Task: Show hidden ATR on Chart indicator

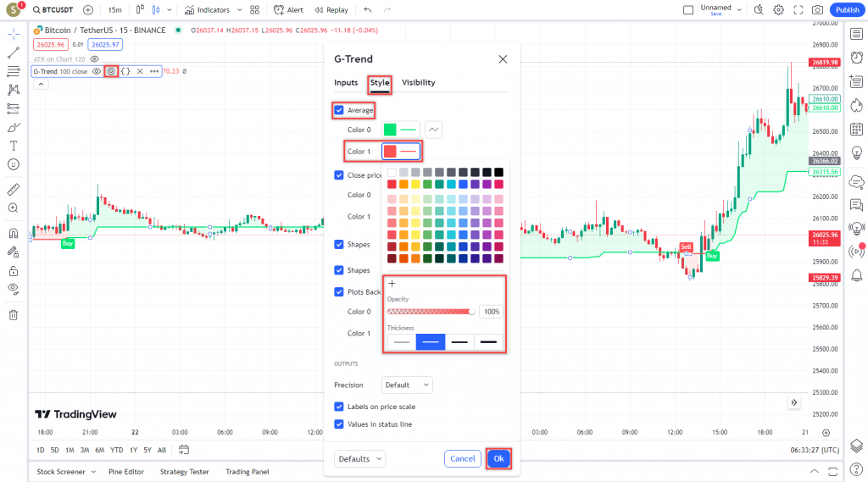Action: [95, 59]
